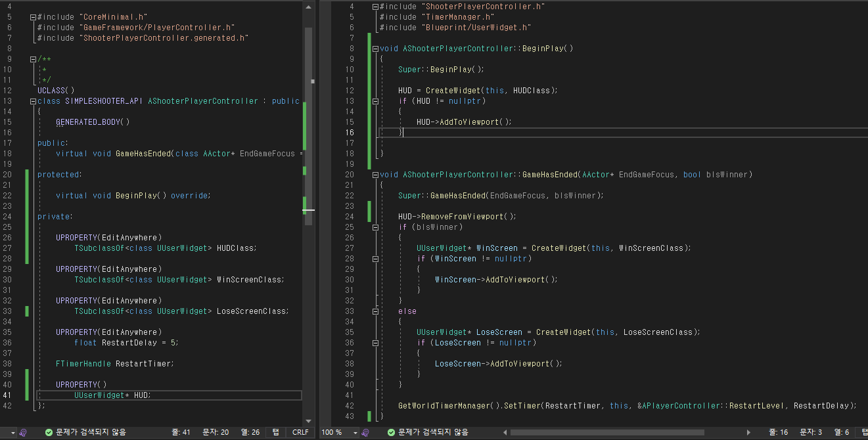Collapse the #include block at right pane line 4
The height and width of the screenshot is (440, 868).
(375, 7)
